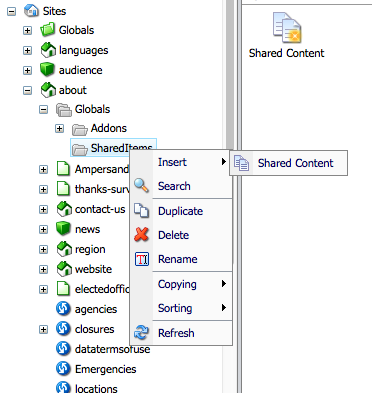Viewport: 372px width, 393px height.
Task: Expand the languages node
Action: click(27, 51)
